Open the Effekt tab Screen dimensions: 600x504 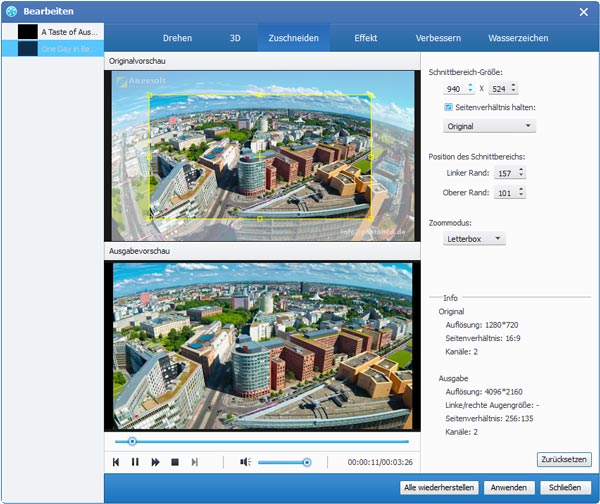(365, 38)
